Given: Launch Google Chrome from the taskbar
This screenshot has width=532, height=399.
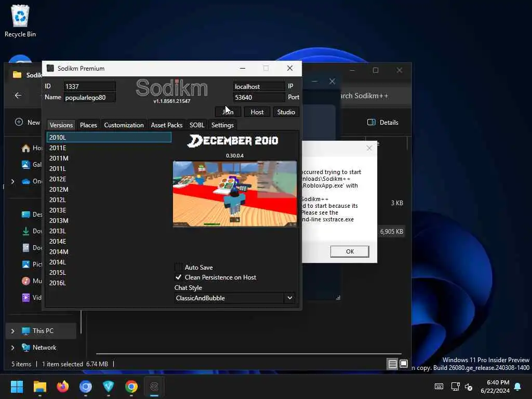Looking at the screenshot, I should [x=131, y=387].
